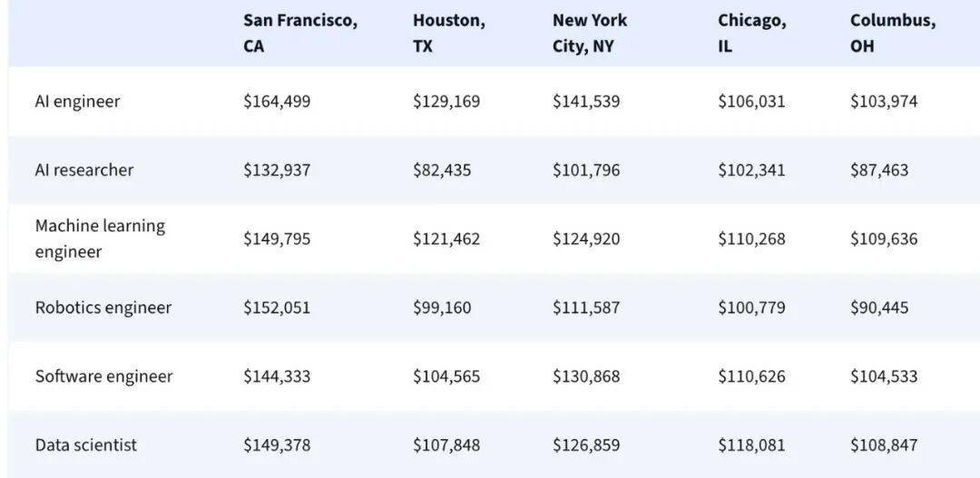Click the Robotics engineer row label
This screenshot has width=980, height=478.
(x=103, y=307)
